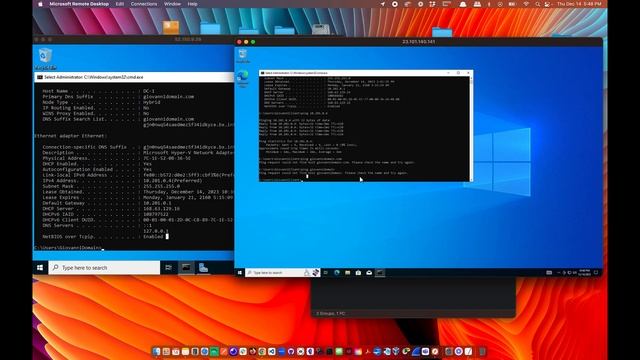Open Microsoft Remote Desktop app menu

point(79,4)
